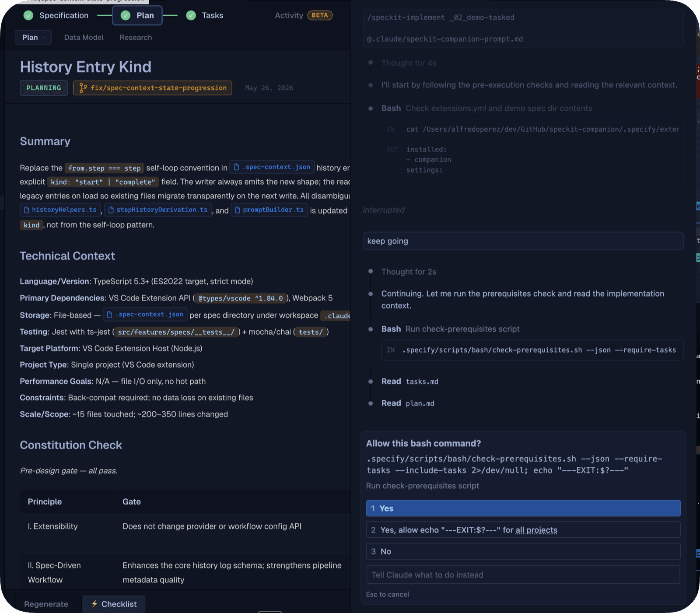This screenshot has height=613, width=700.
Task: Click the @types/vscode ^1.84.0 code chip
Action: point(241,298)
